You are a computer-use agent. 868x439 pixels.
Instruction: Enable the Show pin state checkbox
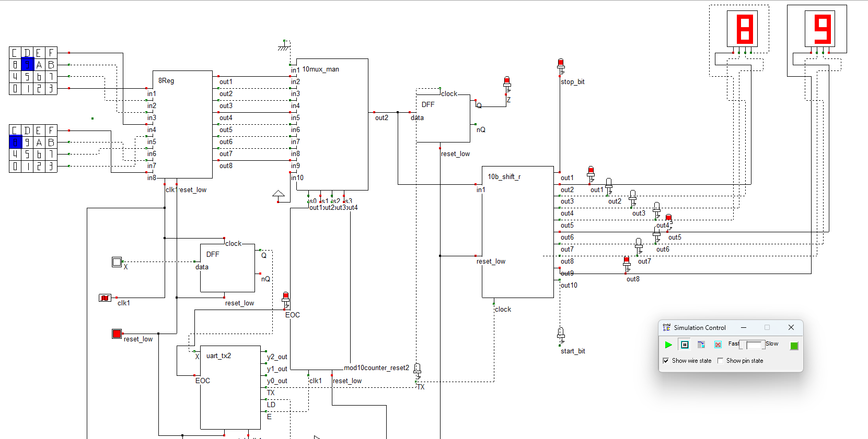[x=720, y=361]
